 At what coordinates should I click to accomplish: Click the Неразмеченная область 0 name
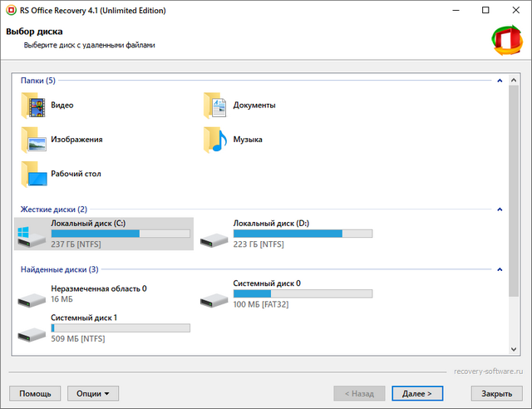tap(99, 288)
